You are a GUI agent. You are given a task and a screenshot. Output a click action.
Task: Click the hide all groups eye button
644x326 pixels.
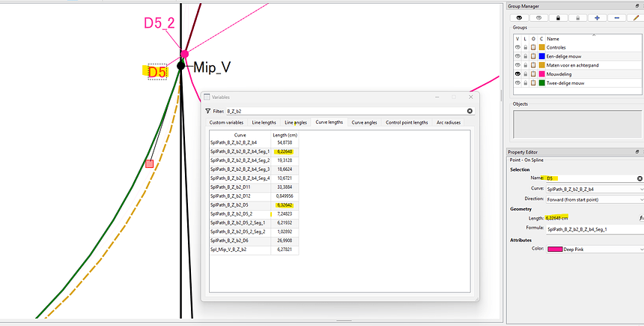(x=537, y=17)
